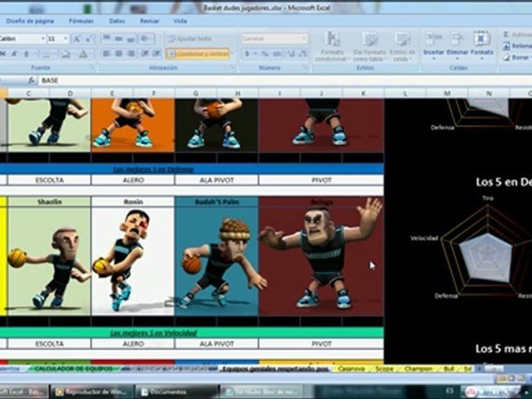Increase decimal places
Viewport: 532px width, 399px height.
291,54
